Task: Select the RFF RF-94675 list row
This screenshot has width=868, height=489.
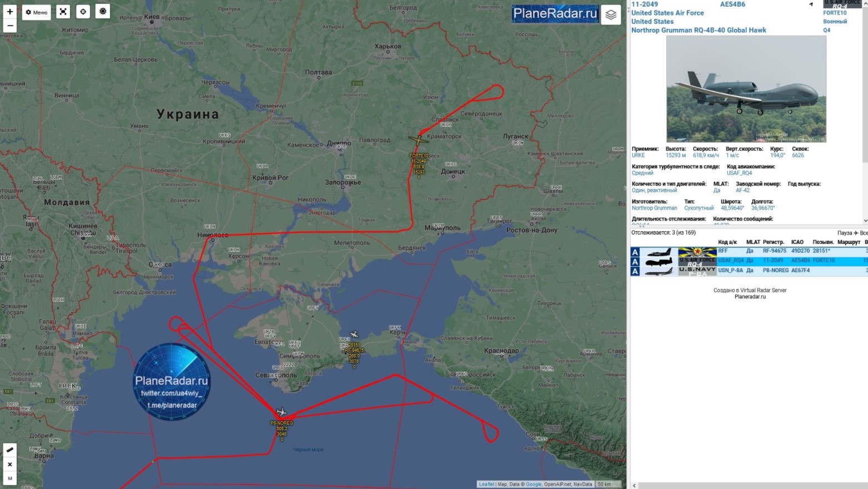Action: click(x=749, y=251)
